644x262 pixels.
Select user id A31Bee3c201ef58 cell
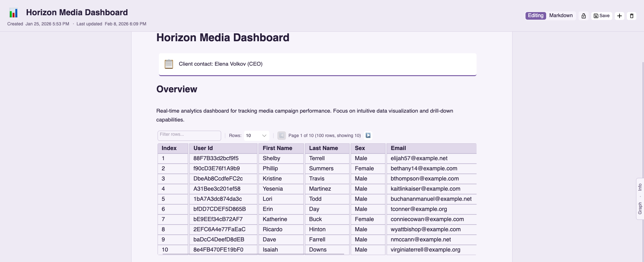223,189
